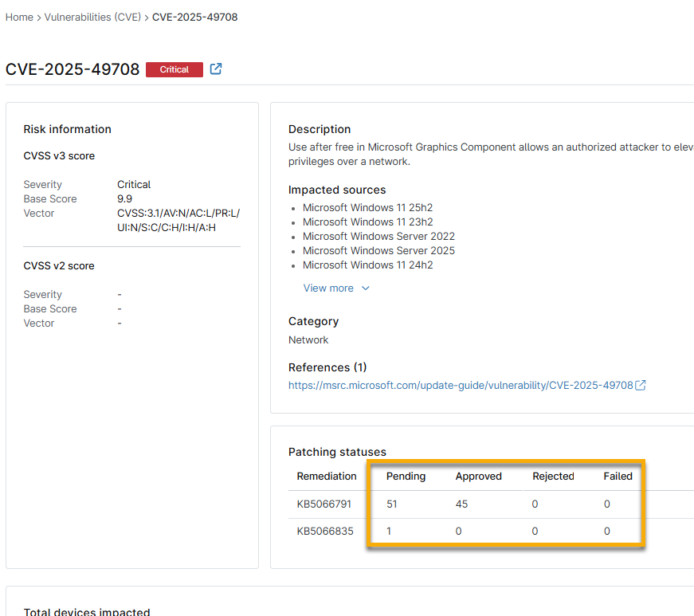The image size is (694, 616).
Task: Open the external link icon beside CVE title
Action: 216,69
